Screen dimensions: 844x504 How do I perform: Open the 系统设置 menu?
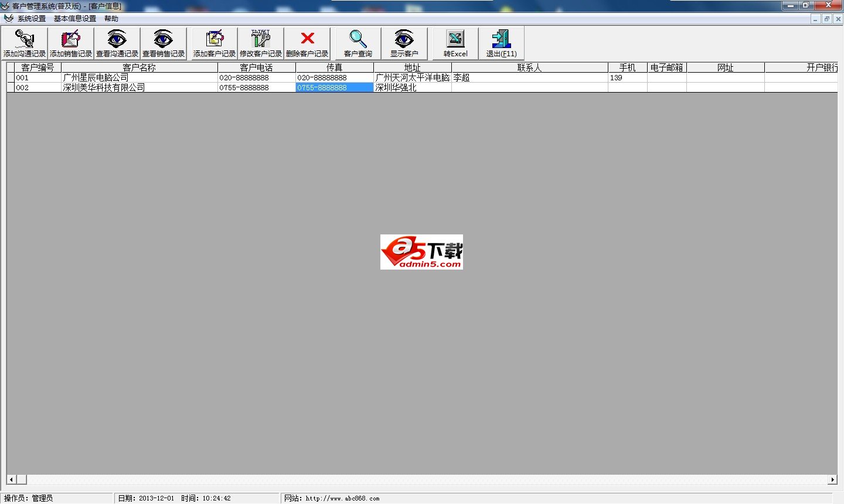32,19
